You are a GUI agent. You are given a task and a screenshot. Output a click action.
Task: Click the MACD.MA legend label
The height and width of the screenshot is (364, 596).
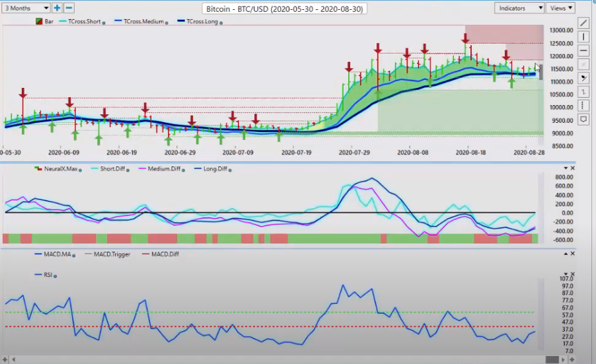57,254
